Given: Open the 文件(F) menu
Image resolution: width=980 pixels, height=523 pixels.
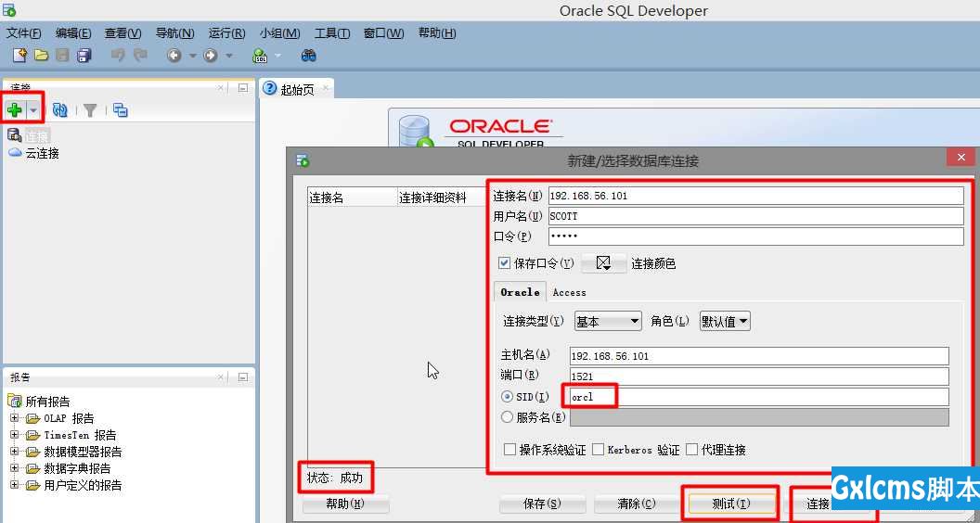Looking at the screenshot, I should 24,33.
